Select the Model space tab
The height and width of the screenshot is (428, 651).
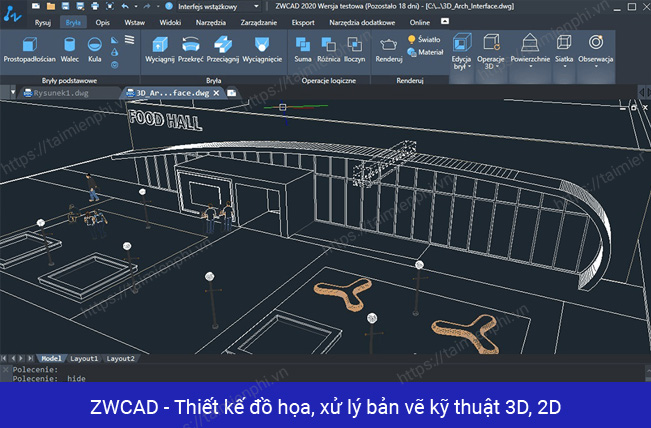(x=51, y=358)
